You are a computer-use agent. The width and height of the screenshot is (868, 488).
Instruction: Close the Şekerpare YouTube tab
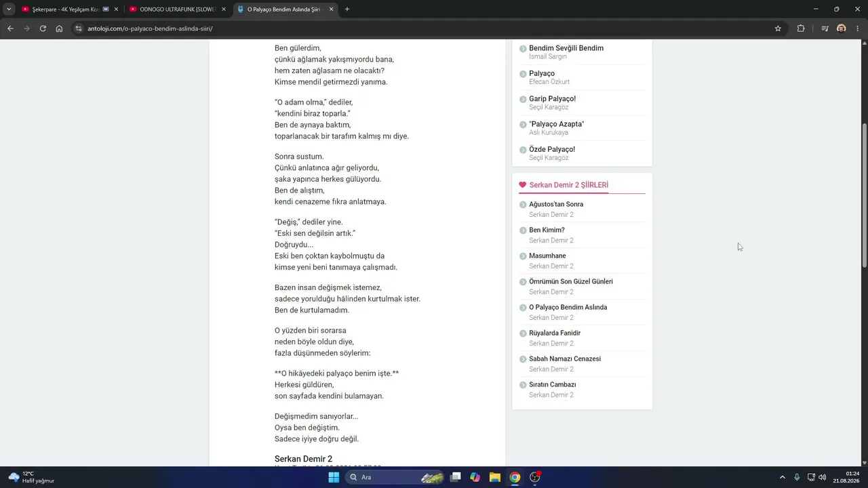(x=116, y=9)
